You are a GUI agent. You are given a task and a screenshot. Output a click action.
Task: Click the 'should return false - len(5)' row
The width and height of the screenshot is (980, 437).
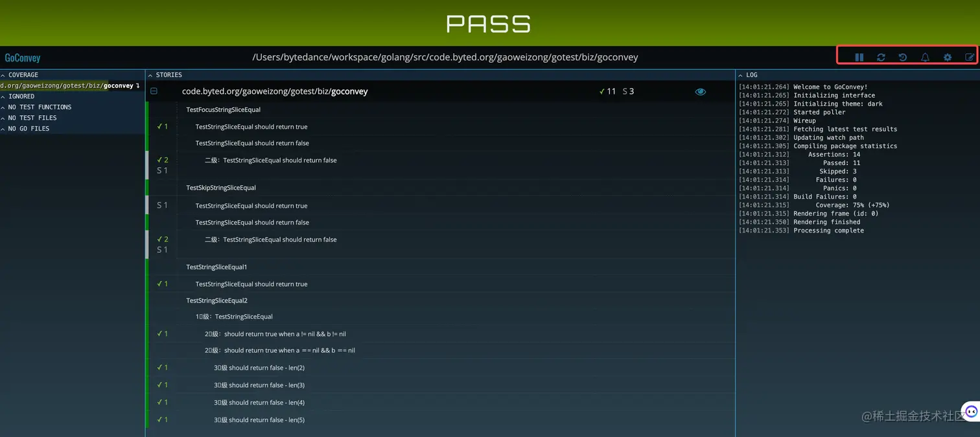click(x=259, y=420)
